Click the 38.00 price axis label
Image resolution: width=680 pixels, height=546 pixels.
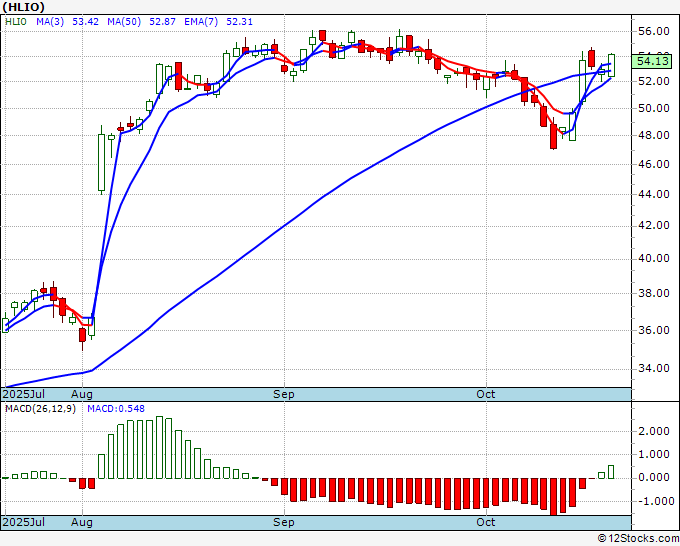coord(653,294)
